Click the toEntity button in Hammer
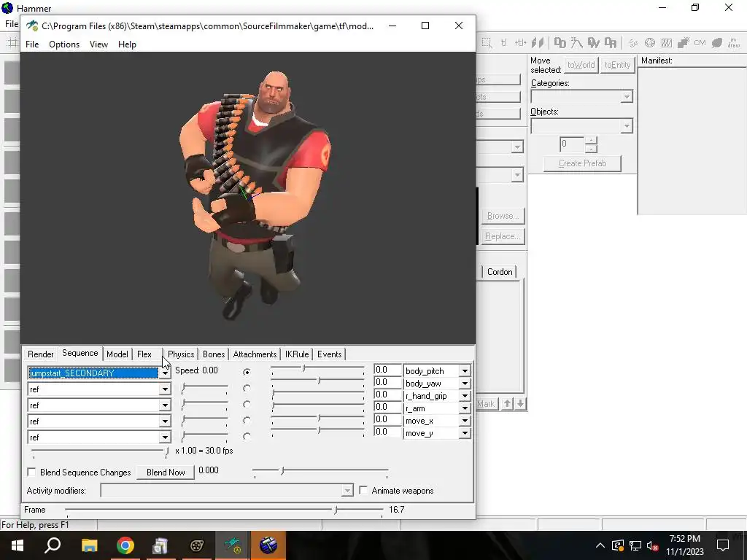The height and width of the screenshot is (560, 747). [617, 65]
